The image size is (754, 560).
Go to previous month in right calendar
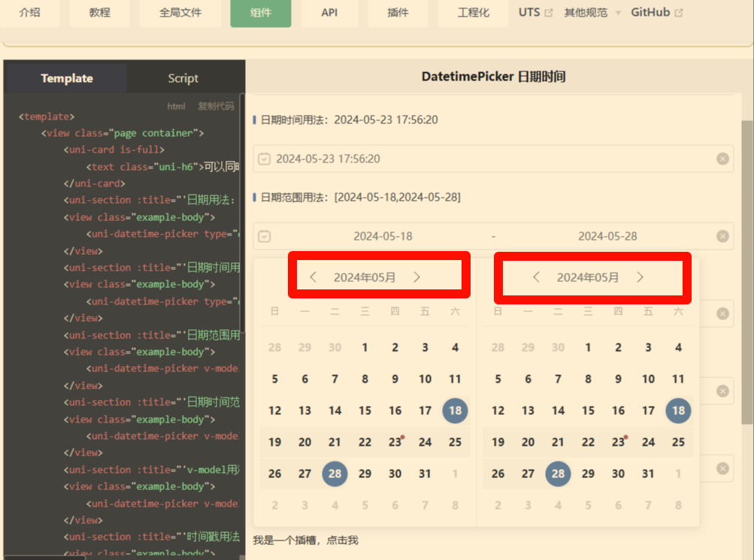536,277
